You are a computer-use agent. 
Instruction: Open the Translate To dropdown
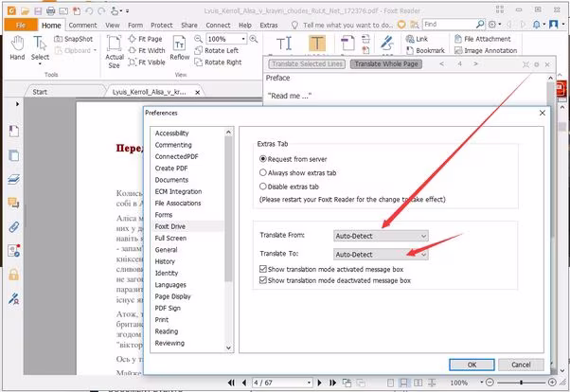tap(381, 254)
